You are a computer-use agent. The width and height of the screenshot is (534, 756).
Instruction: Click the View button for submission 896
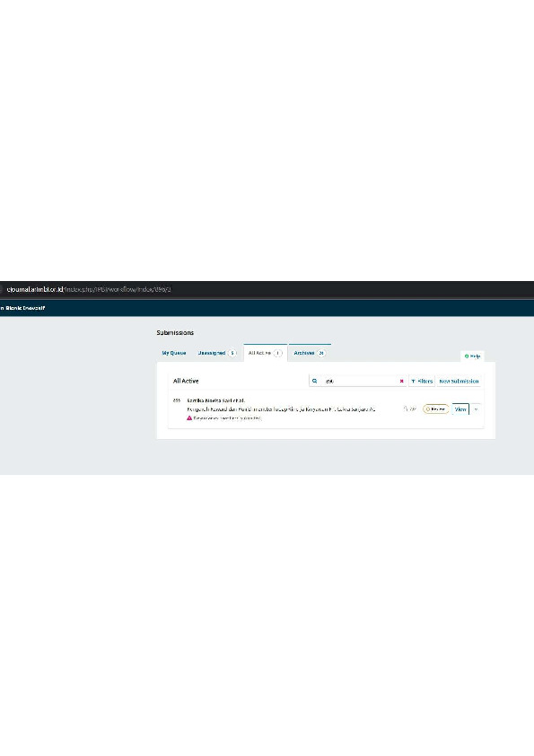pyautogui.click(x=460, y=409)
